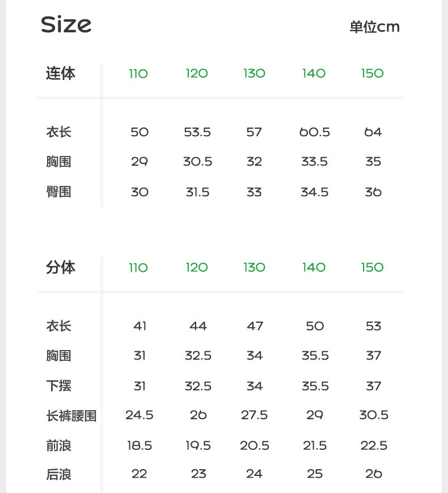
Task: Select the 60.5 衣长 value
Action: pos(314,133)
